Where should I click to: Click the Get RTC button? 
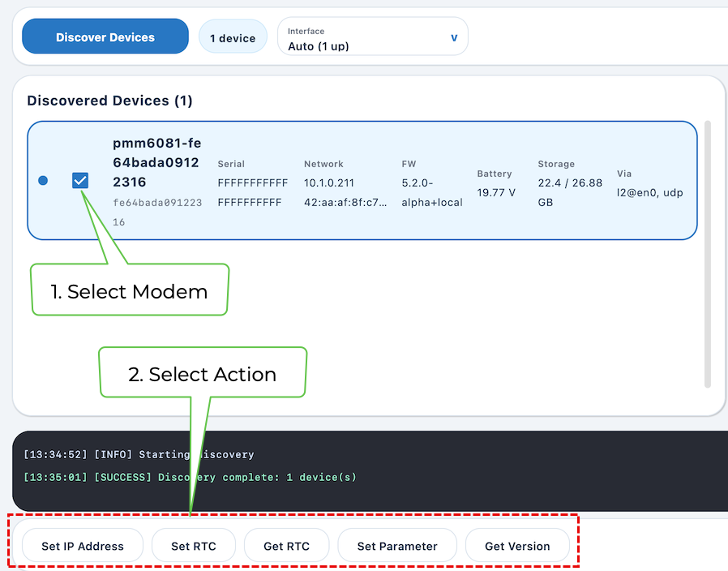click(x=286, y=546)
